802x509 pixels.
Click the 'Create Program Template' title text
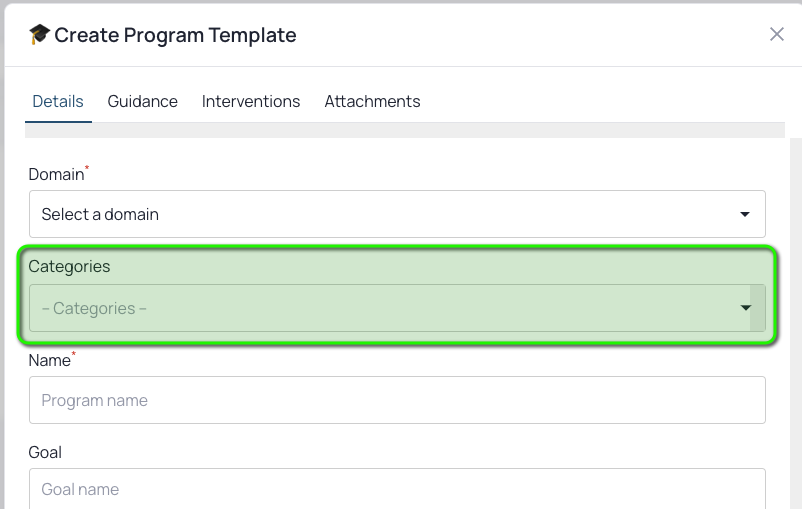click(175, 35)
